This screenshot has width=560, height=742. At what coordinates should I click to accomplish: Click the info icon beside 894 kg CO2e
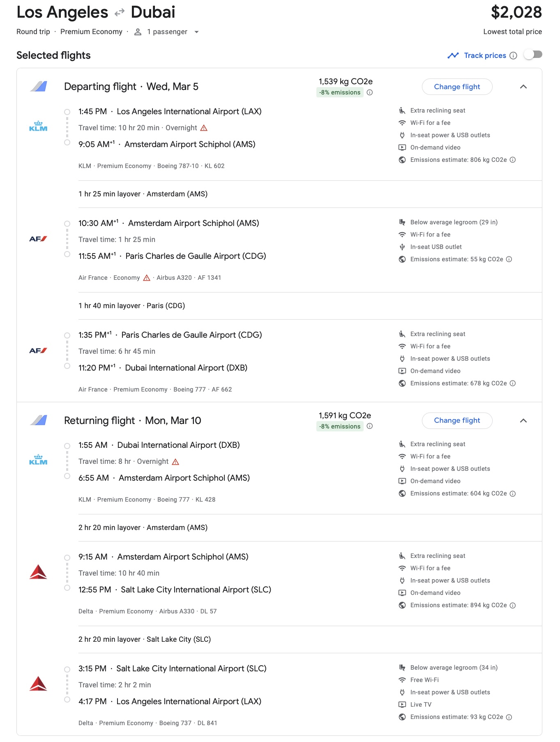tap(513, 605)
